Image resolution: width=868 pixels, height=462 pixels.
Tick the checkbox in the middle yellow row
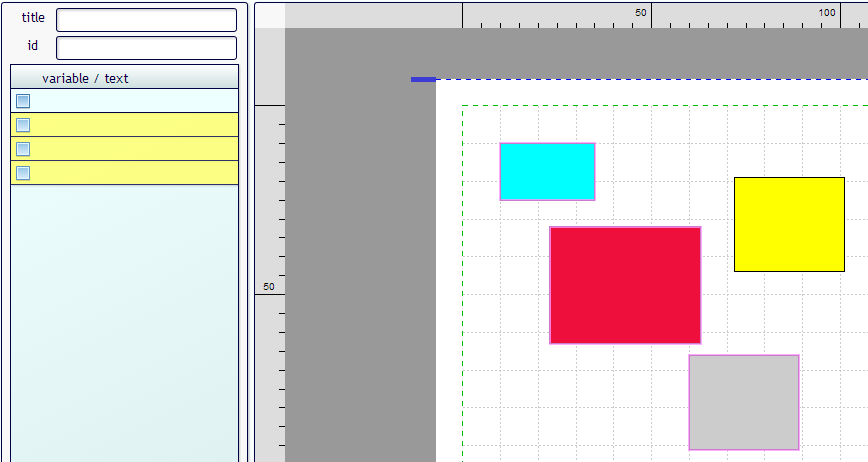click(x=23, y=149)
